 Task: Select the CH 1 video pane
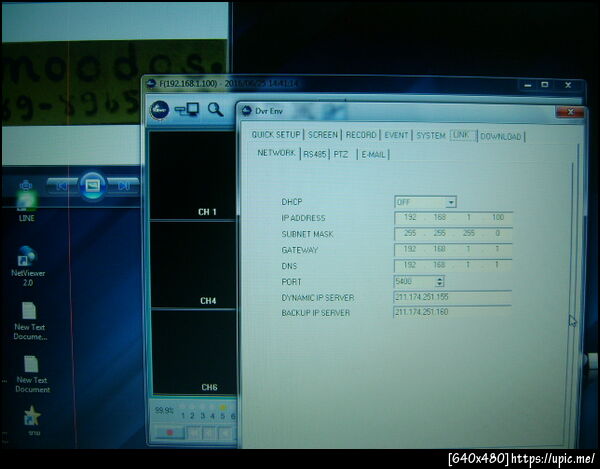[x=193, y=175]
